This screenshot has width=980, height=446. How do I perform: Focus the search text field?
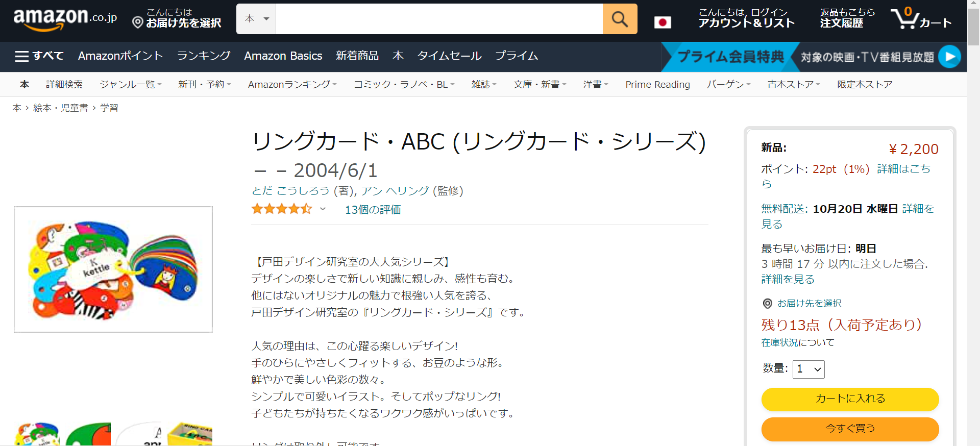(x=439, y=19)
